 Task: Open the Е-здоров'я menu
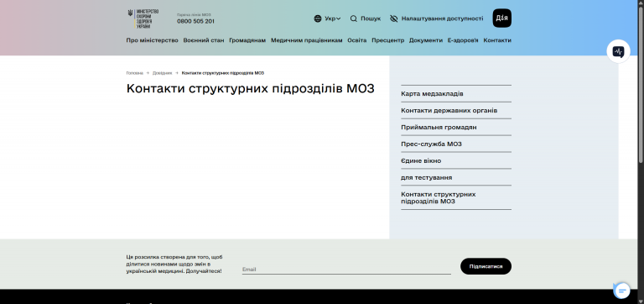coord(463,40)
